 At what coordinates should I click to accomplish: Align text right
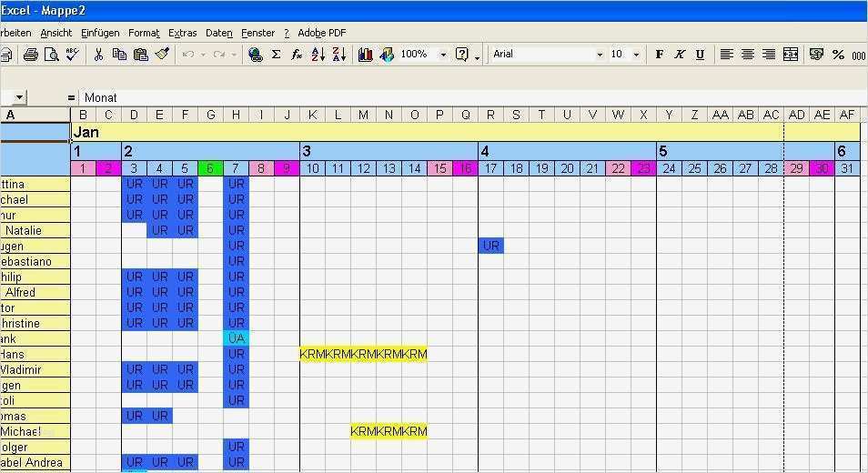(768, 55)
